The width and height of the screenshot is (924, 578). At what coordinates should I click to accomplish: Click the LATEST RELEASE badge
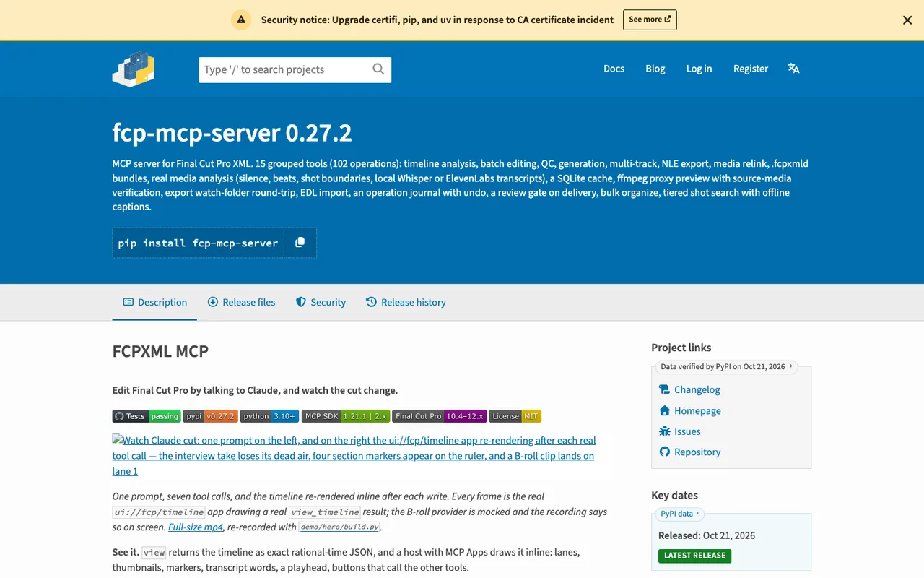point(694,556)
